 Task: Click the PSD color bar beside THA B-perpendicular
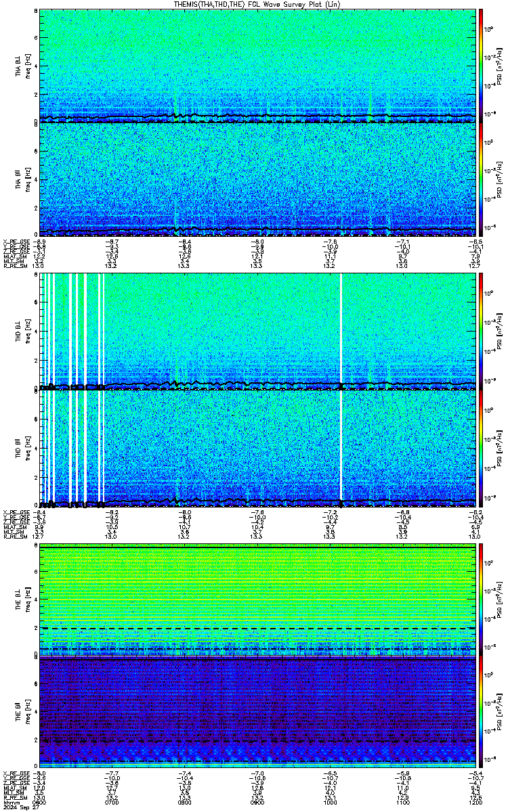(480, 66)
